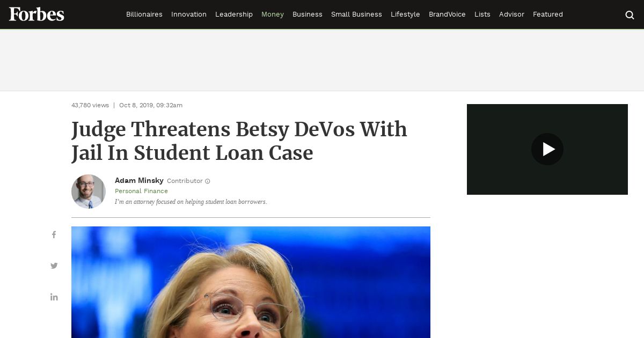Follow the Personal Finance link
This screenshot has width=644, height=338.
pos(141,191)
